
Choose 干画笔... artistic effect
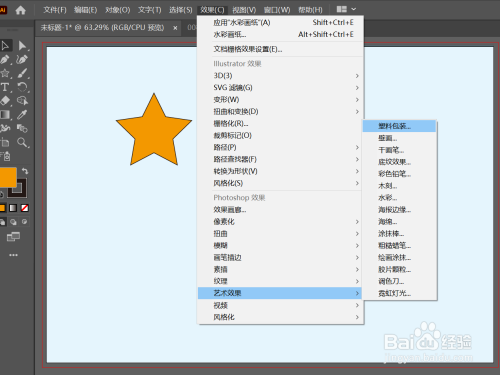click(x=399, y=150)
